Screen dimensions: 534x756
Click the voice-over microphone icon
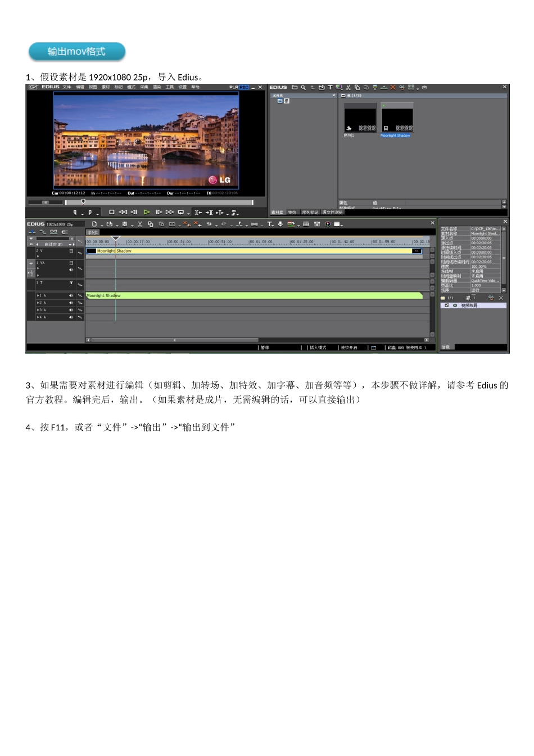(280, 224)
